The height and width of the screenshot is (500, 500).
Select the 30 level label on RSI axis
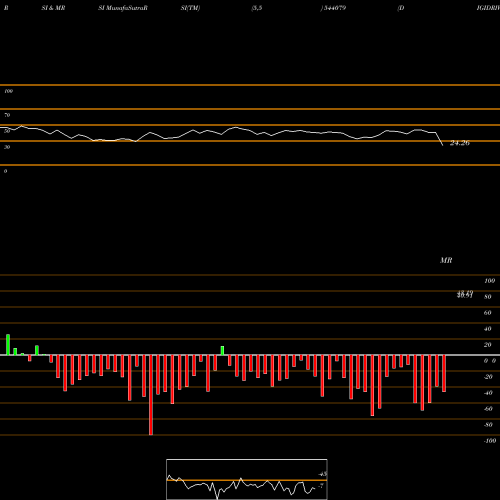coord(7,147)
